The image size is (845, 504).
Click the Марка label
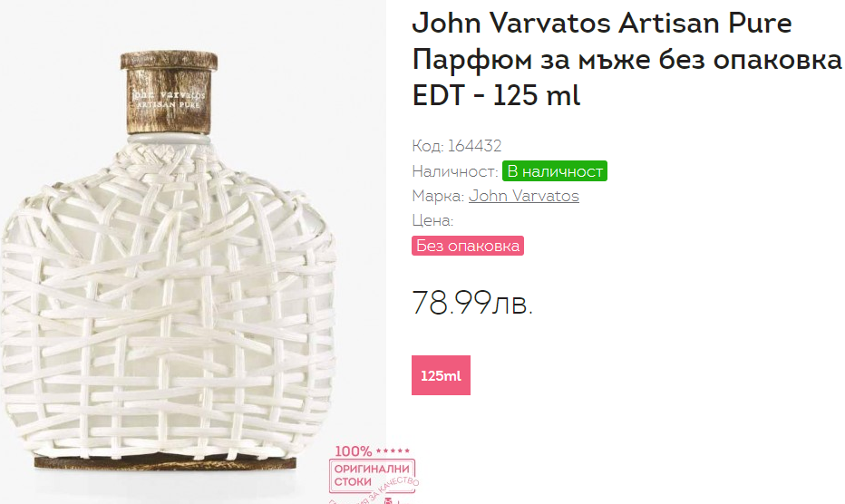[x=438, y=196]
